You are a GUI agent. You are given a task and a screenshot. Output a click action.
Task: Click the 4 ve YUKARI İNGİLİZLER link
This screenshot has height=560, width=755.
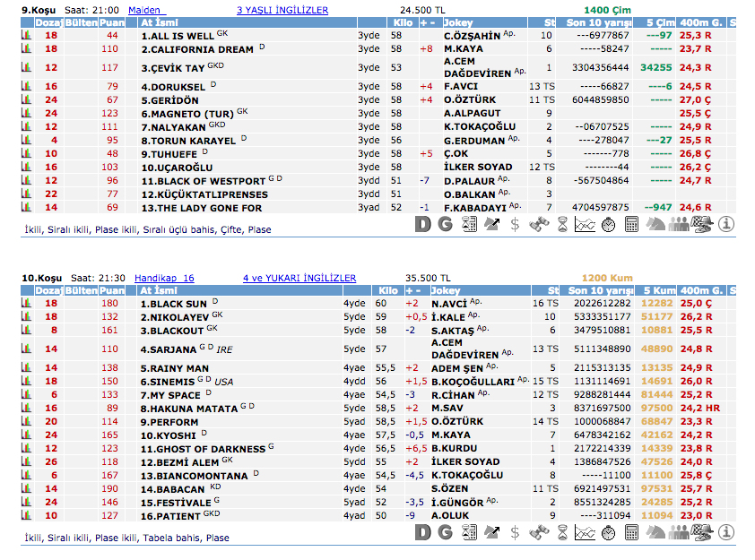(299, 278)
